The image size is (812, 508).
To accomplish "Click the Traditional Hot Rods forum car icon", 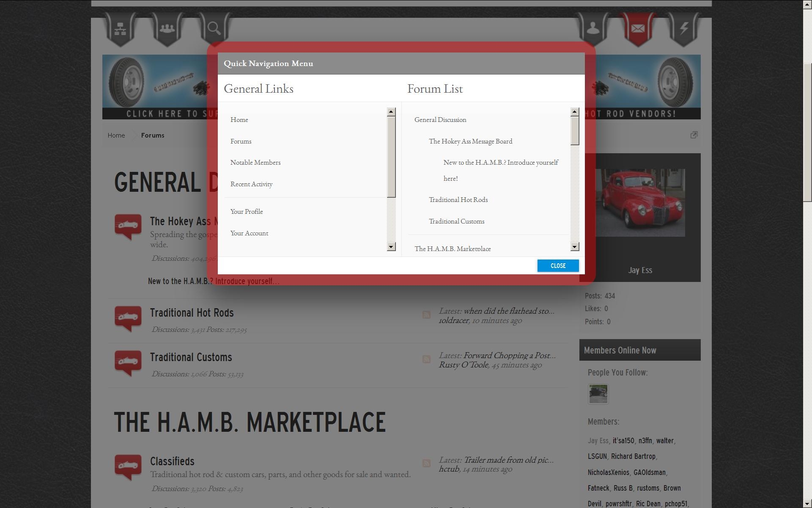I will 128,318.
